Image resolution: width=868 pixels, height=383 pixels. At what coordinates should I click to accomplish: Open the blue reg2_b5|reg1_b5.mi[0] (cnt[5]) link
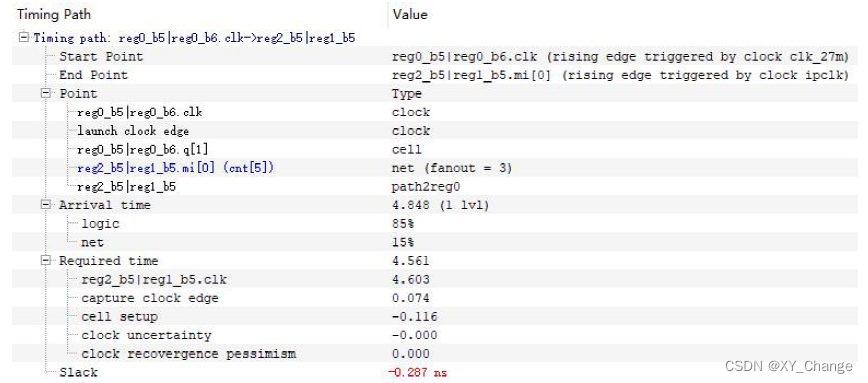pyautogui.click(x=176, y=168)
